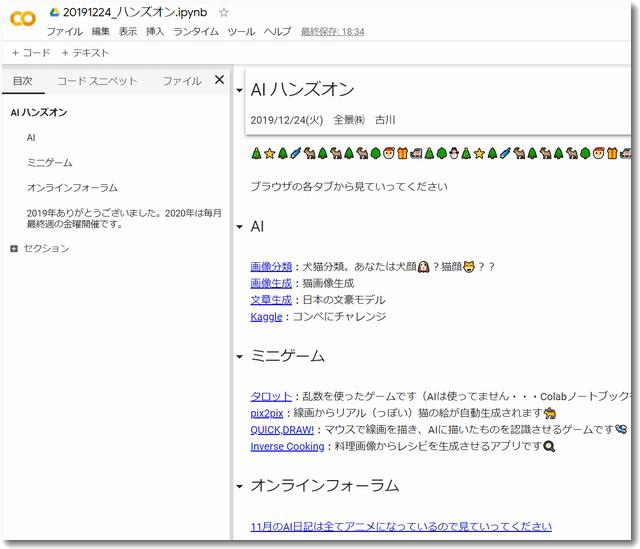Open the 画像分類 link

pos(271,267)
